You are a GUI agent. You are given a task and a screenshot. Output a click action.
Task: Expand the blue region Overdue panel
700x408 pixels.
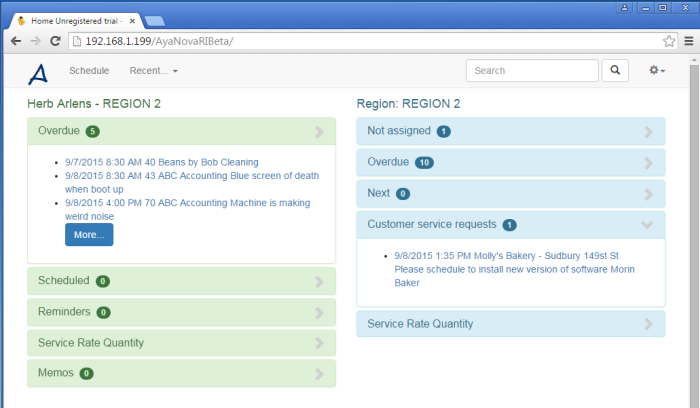point(511,162)
